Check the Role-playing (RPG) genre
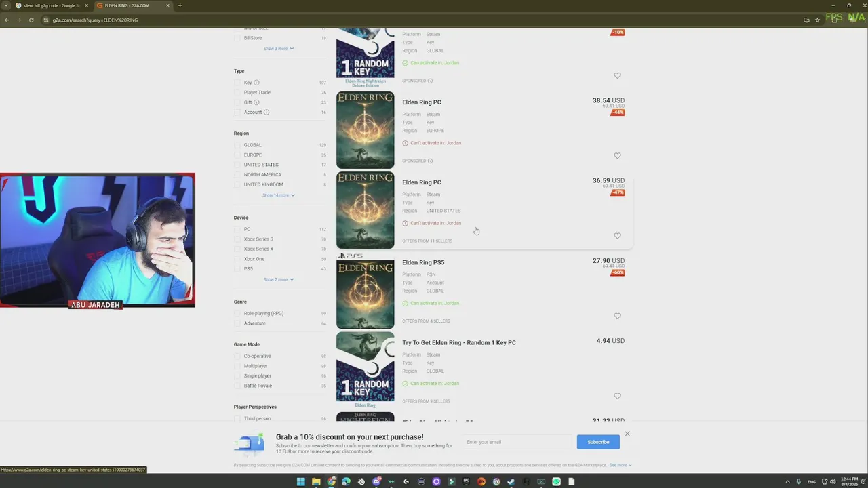Image resolution: width=868 pixels, height=488 pixels. (237, 313)
